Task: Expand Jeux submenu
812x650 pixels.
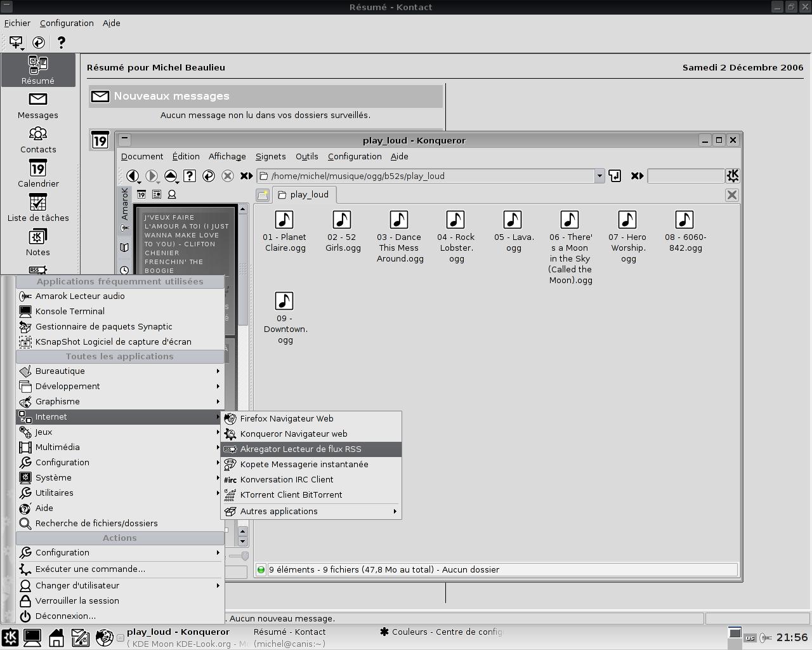Action: 120,432
